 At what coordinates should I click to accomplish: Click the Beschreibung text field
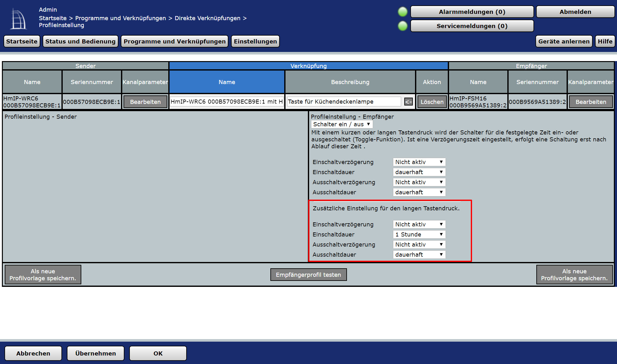pos(343,102)
